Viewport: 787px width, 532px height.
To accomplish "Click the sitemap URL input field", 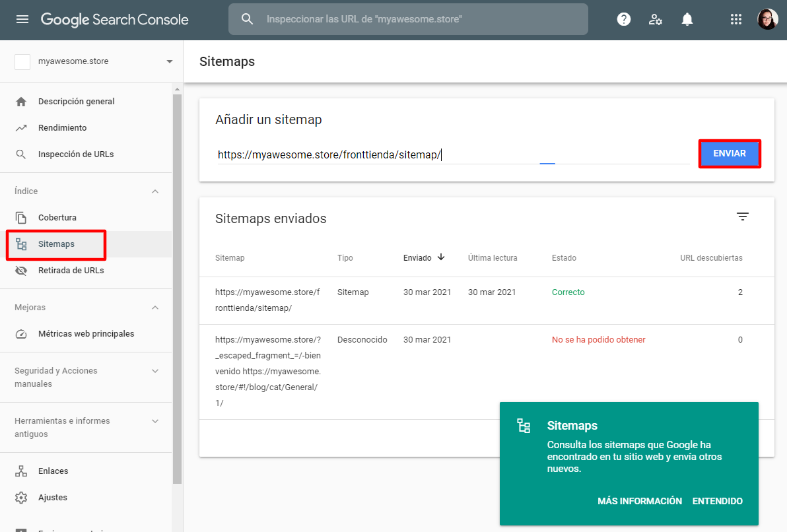I will pyautogui.click(x=453, y=154).
